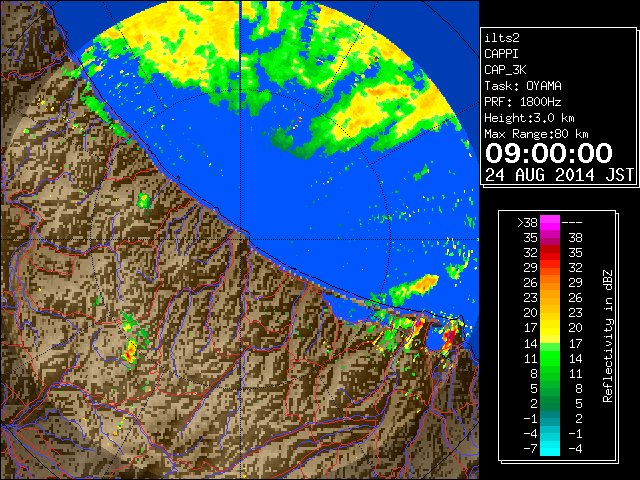The image size is (640, 480).
Task: Click the 'PRF: 1800Hz' line
Action: pos(522,102)
